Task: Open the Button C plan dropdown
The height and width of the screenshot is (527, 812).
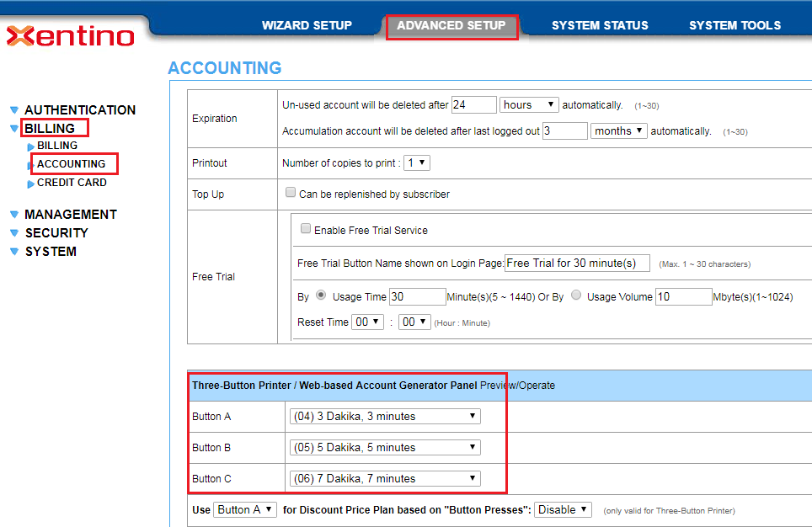Action: tap(384, 478)
